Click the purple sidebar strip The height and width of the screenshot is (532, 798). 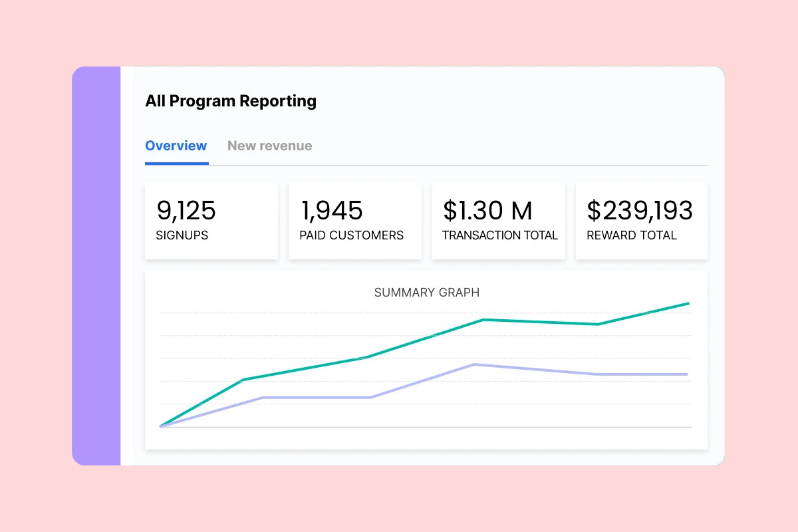tap(96, 266)
